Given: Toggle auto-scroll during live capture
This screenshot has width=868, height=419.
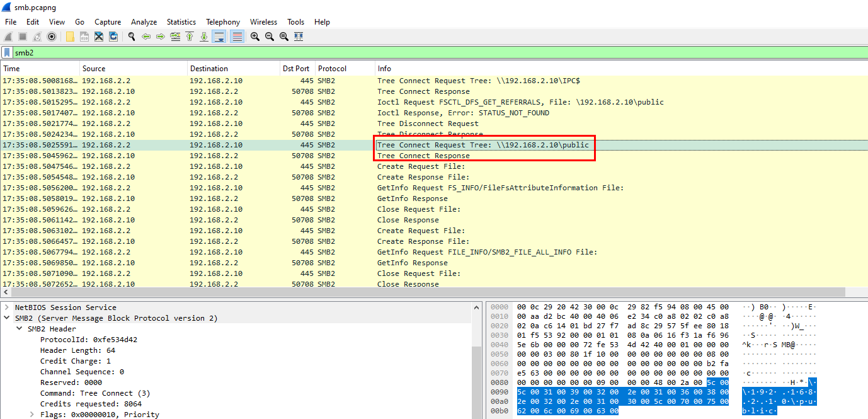Looking at the screenshot, I should pyautogui.click(x=219, y=37).
